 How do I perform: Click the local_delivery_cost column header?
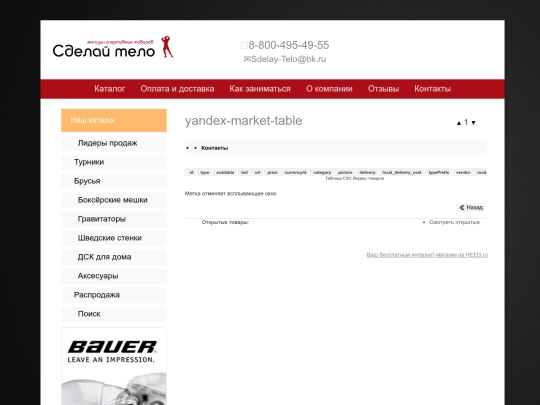tap(402, 172)
